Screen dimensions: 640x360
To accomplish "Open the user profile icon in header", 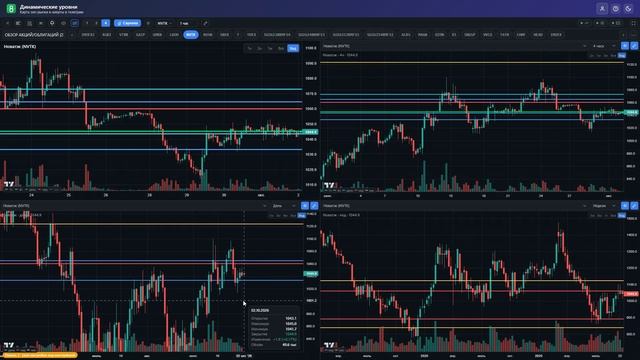I will (x=602, y=9).
